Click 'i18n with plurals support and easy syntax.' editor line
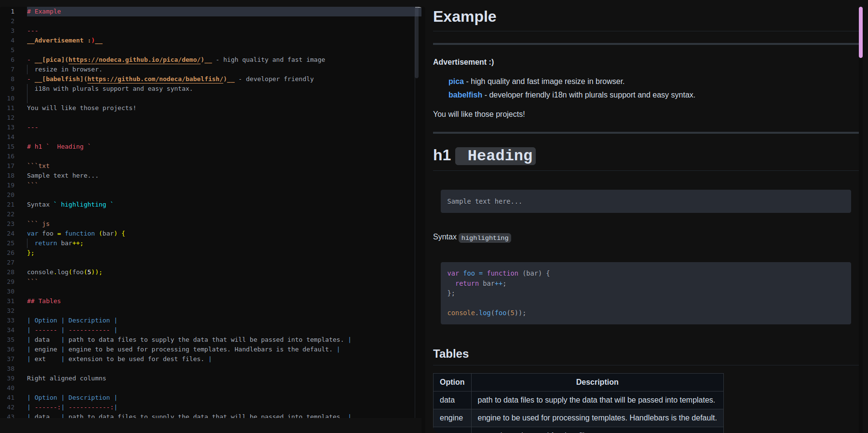868x433 pixels. point(114,89)
